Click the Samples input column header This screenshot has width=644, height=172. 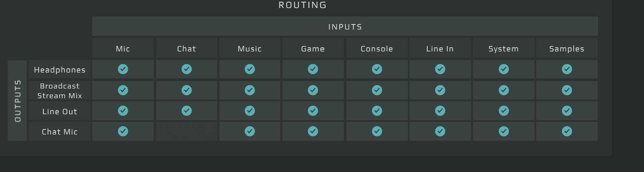pos(567,49)
